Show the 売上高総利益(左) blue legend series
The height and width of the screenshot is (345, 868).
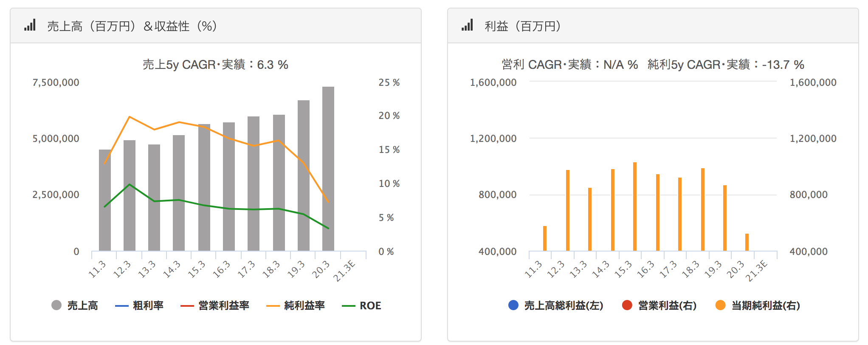pos(555,305)
